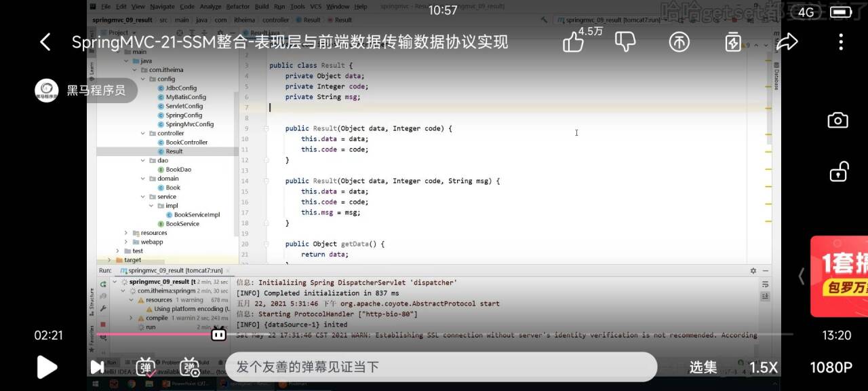This screenshot has height=391, width=868.
Task: Click 'private String msg;' code line
Action: (322, 97)
